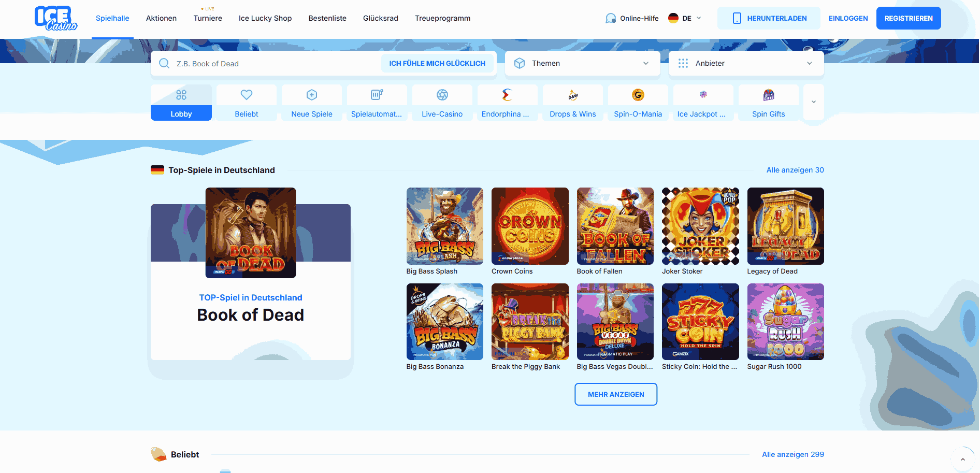
Task: Click the Online-Hilfe headset icon
Action: (611, 18)
